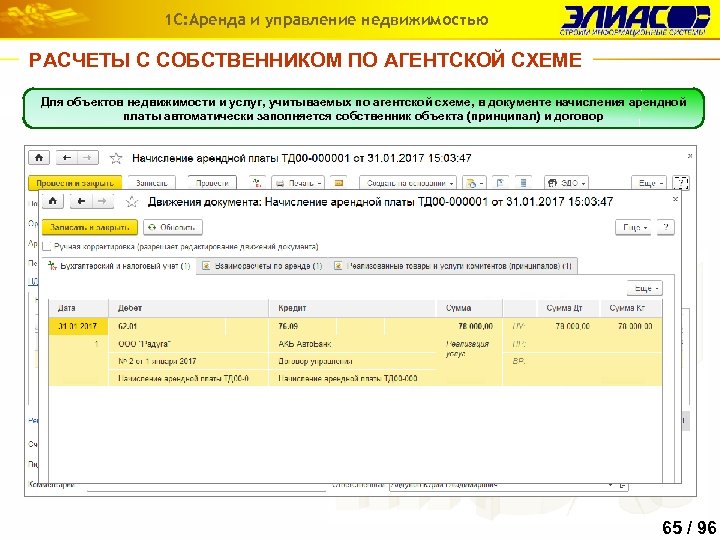Select credit account 76.09 cell
Viewport: 720px width, 540px height.
(x=302, y=326)
